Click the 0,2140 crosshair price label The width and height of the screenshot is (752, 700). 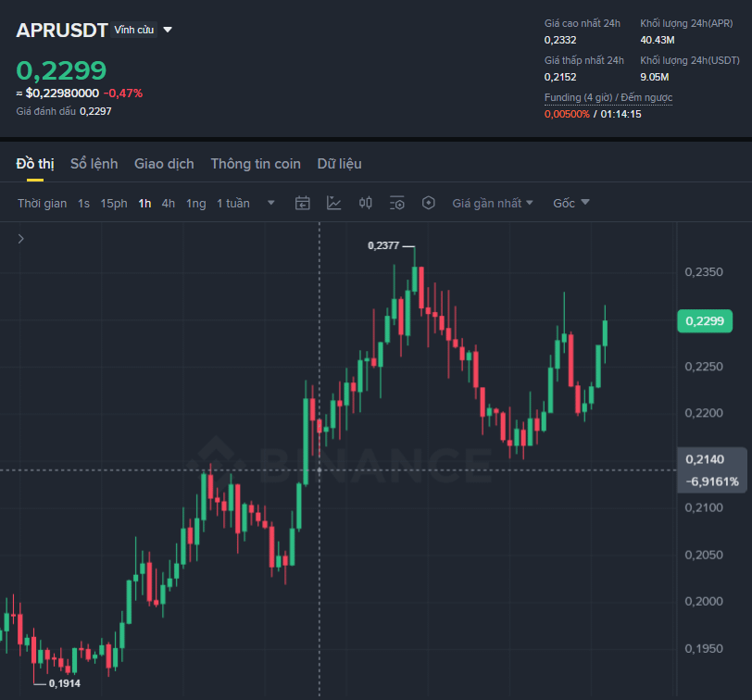705,459
